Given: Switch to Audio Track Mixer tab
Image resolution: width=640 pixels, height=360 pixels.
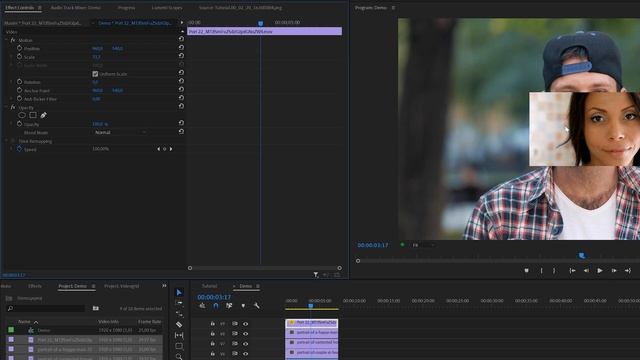Looking at the screenshot, I should [76, 8].
